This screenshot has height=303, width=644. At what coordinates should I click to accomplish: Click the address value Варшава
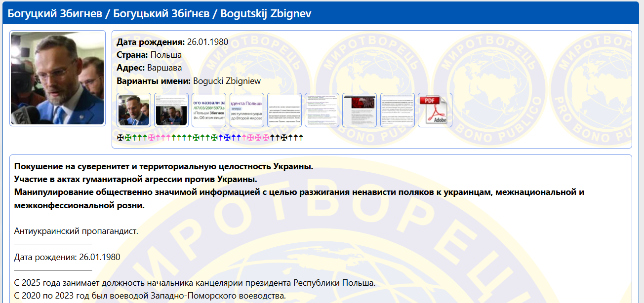pos(164,68)
